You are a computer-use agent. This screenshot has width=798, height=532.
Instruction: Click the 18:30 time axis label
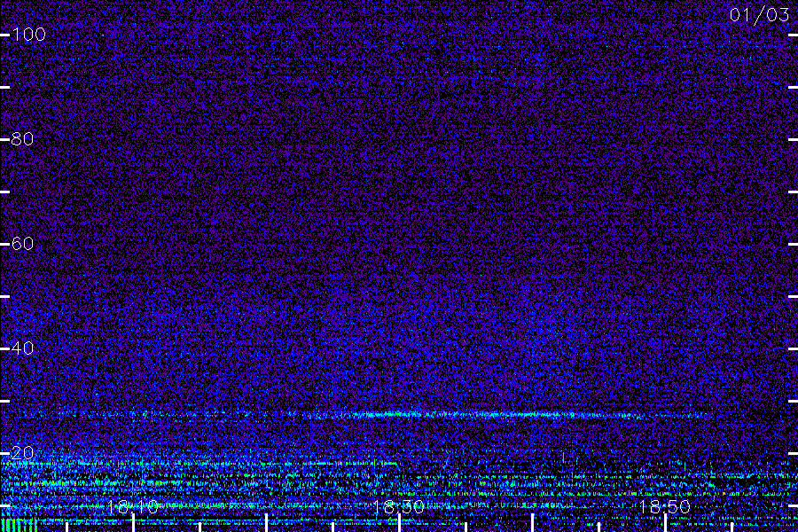coord(398,507)
